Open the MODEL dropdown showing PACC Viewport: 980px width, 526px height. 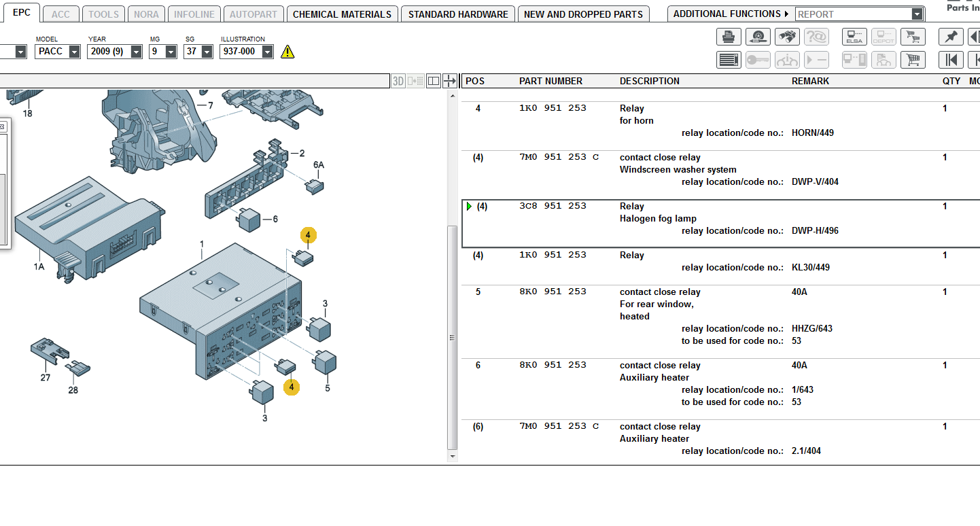pos(74,52)
